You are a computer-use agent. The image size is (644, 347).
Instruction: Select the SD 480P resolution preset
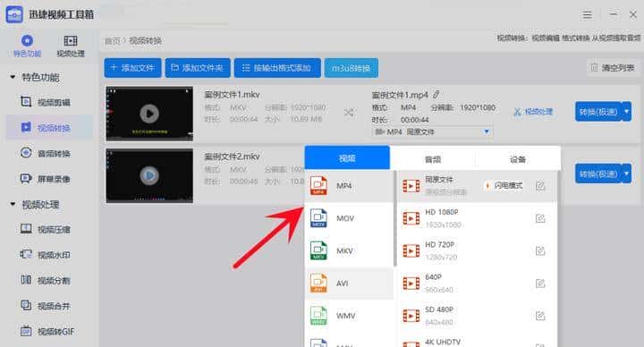click(x=478, y=316)
